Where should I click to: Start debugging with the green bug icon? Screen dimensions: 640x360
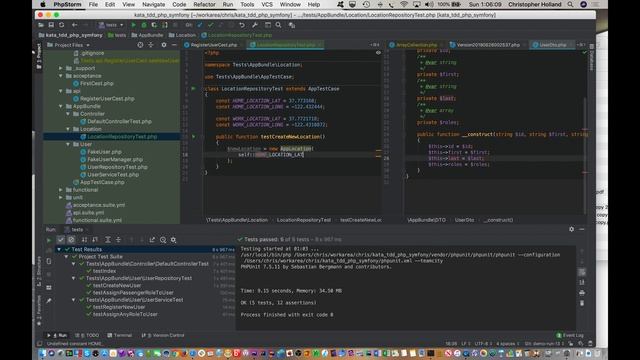[x=144, y=25]
